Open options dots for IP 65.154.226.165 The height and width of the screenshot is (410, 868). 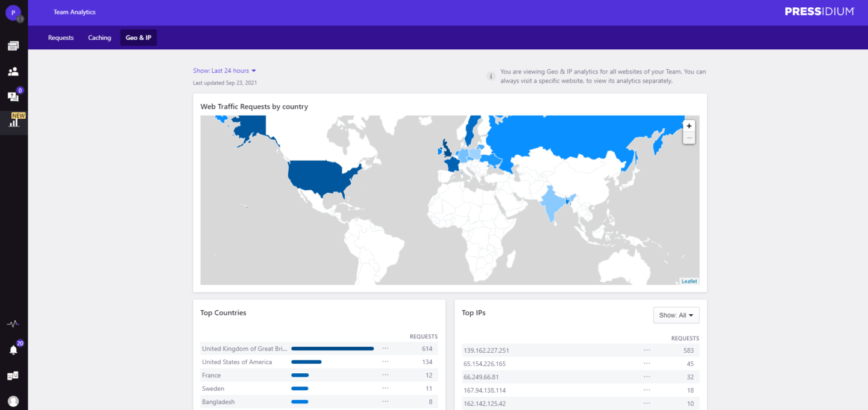click(x=647, y=364)
